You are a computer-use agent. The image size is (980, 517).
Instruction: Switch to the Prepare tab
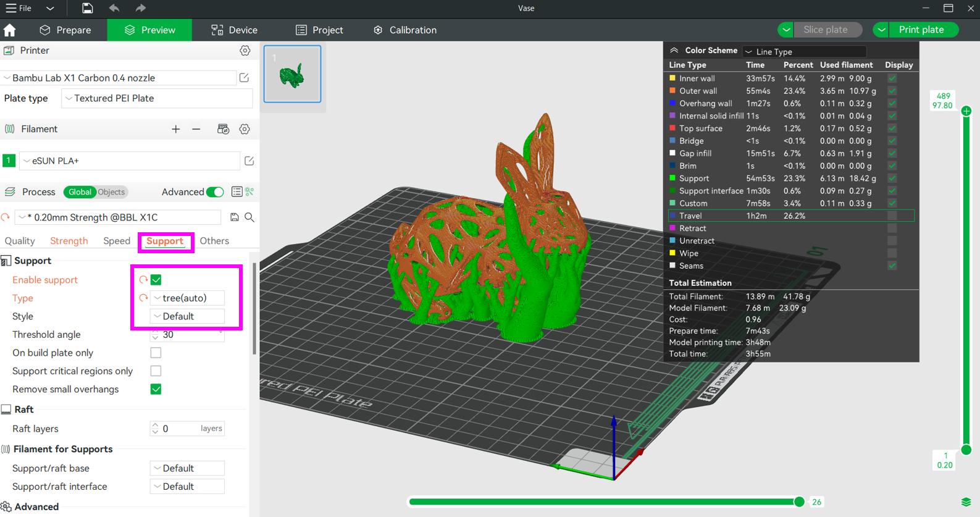point(65,30)
